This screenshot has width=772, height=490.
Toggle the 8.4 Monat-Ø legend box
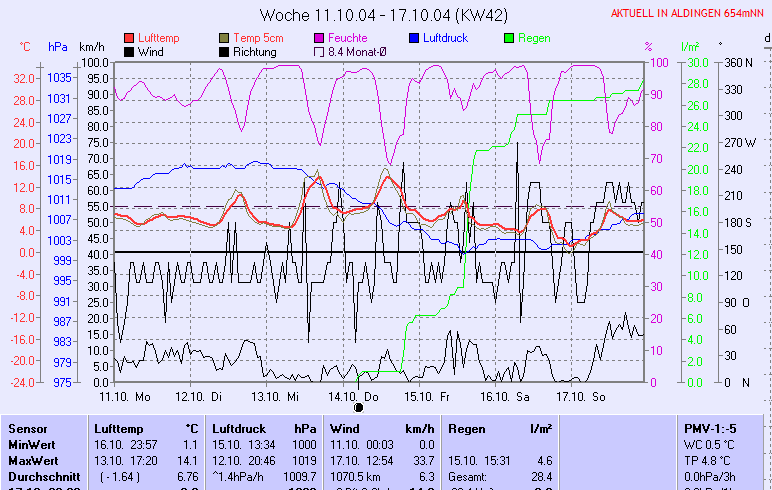click(x=319, y=51)
